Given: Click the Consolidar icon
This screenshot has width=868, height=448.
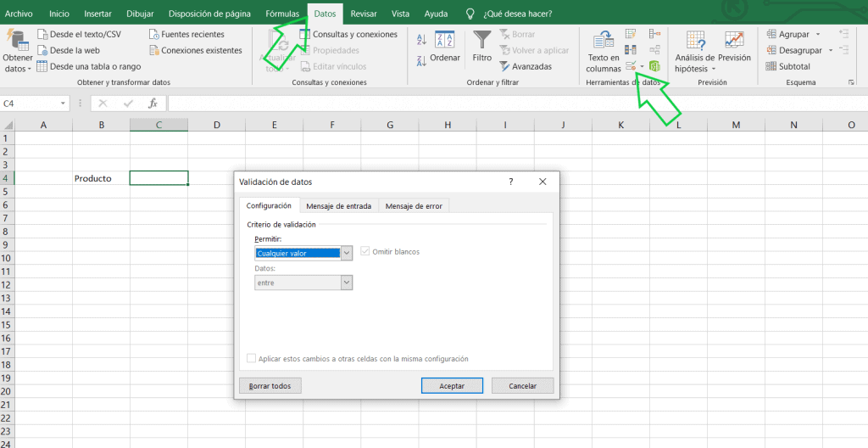Looking at the screenshot, I should [x=655, y=35].
